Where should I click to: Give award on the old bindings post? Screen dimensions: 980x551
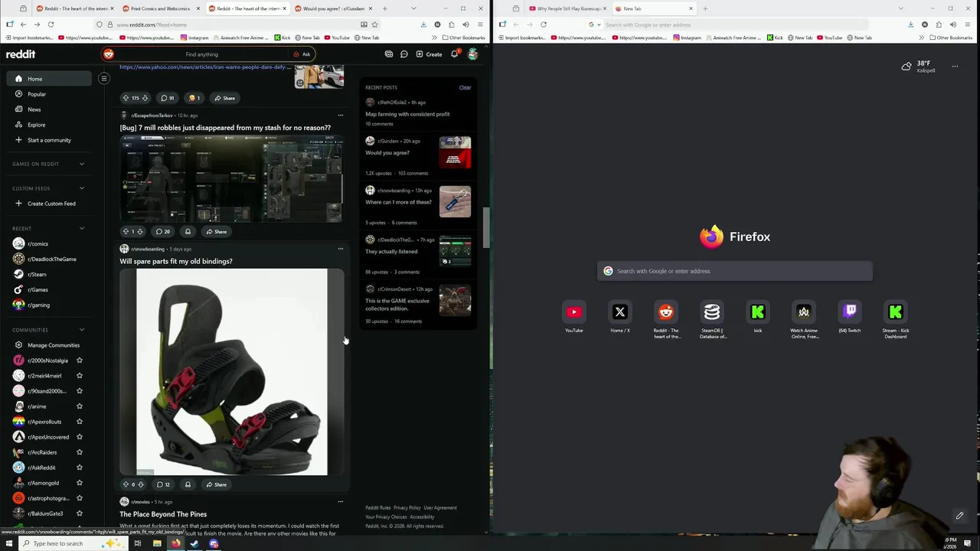click(x=188, y=484)
